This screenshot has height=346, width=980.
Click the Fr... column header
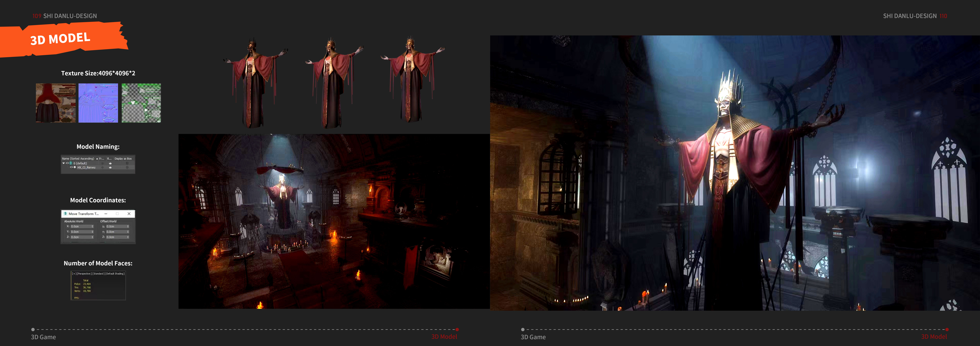click(x=103, y=159)
